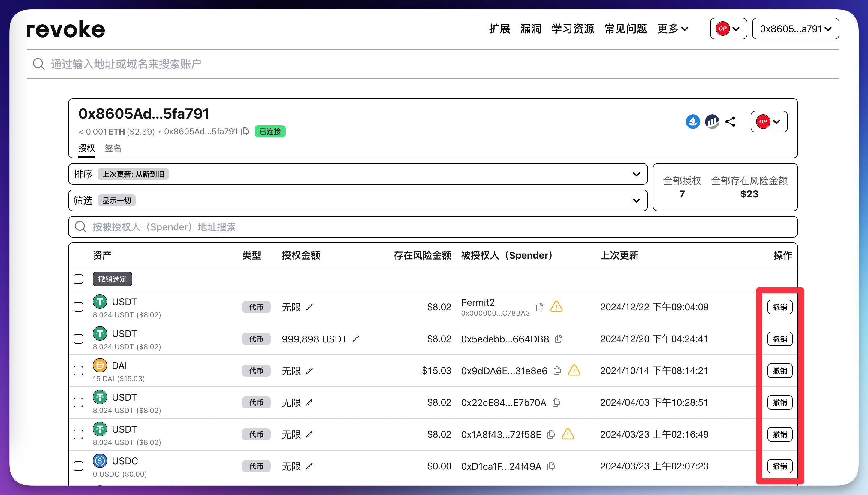
Task: Copy the account address 0x8605Ad...5fa791
Action: tap(245, 131)
